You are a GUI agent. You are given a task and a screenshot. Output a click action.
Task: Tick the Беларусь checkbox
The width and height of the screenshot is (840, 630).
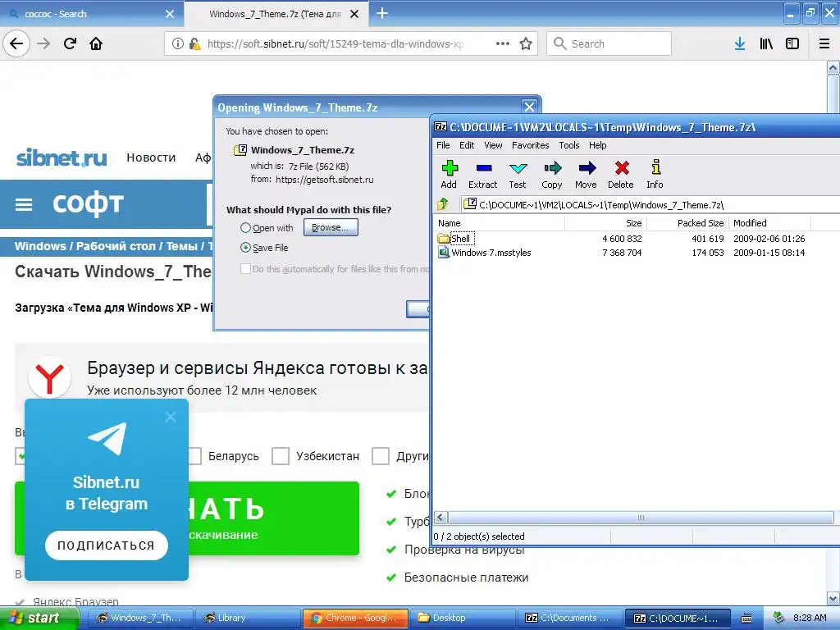click(194, 456)
